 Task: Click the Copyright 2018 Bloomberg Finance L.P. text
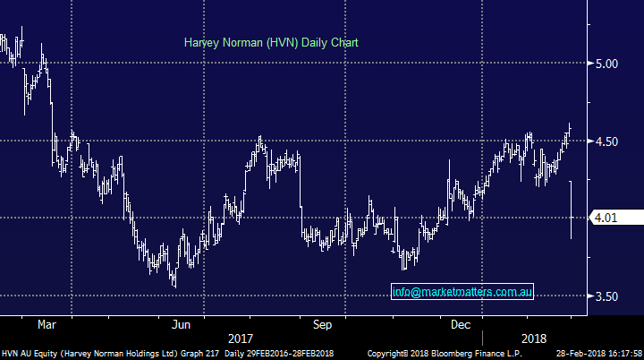445,354
